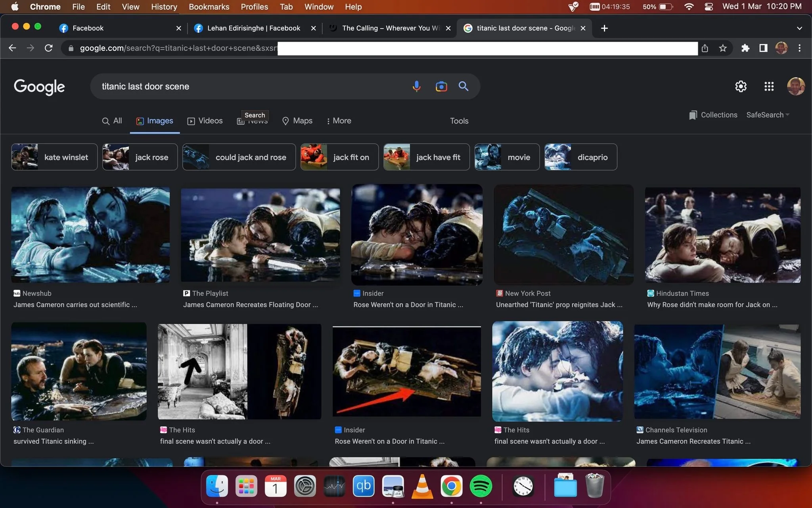Open Google quick settings gear
Viewport: 812px width, 508px height.
tap(741, 86)
